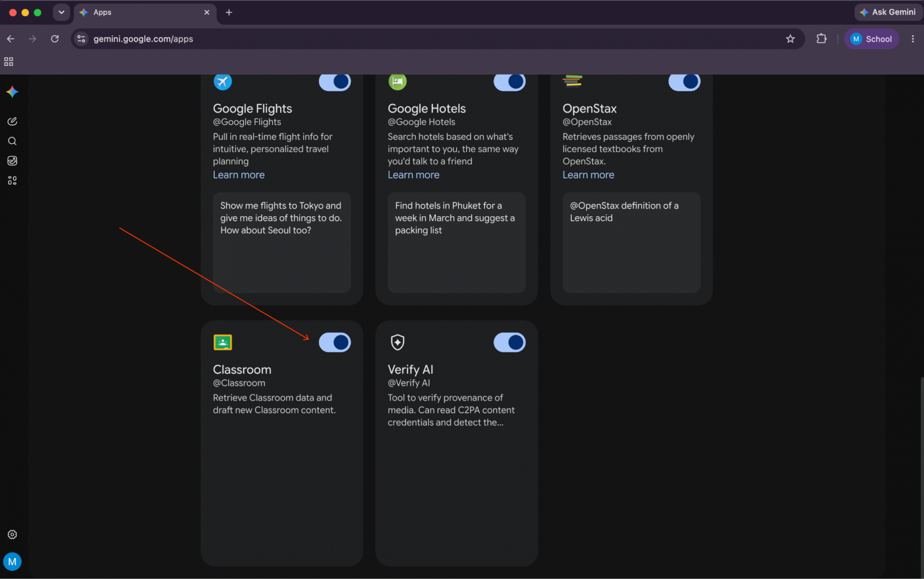
Task: Reload the page
Action: pyautogui.click(x=55, y=39)
